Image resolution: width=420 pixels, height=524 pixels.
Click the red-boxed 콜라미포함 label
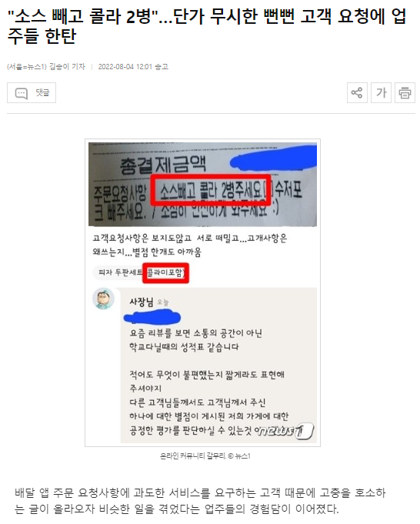click(x=165, y=273)
